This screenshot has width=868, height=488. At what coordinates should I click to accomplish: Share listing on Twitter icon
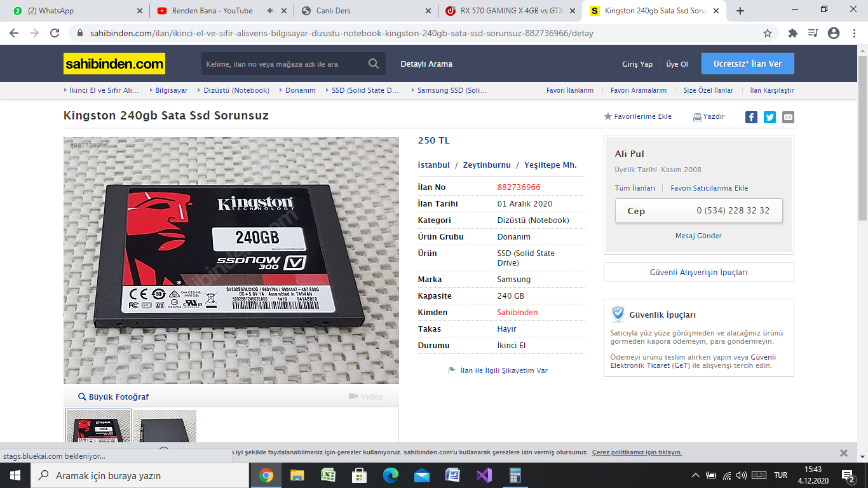[x=770, y=117]
